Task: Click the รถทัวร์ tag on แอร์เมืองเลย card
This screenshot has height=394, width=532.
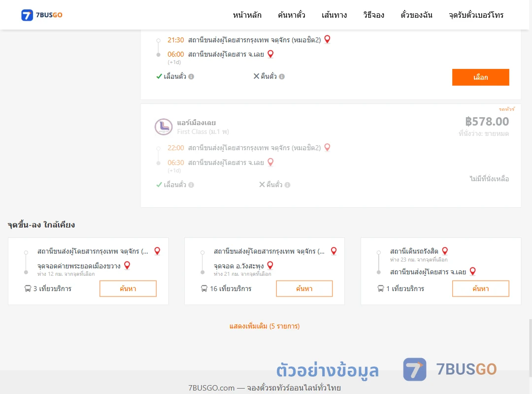Action: 506,109
